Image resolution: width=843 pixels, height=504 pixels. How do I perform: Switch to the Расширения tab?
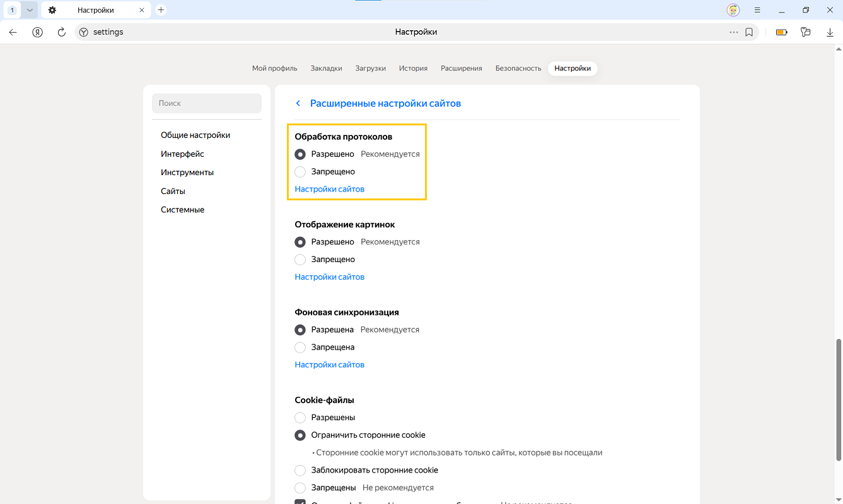pos(461,68)
